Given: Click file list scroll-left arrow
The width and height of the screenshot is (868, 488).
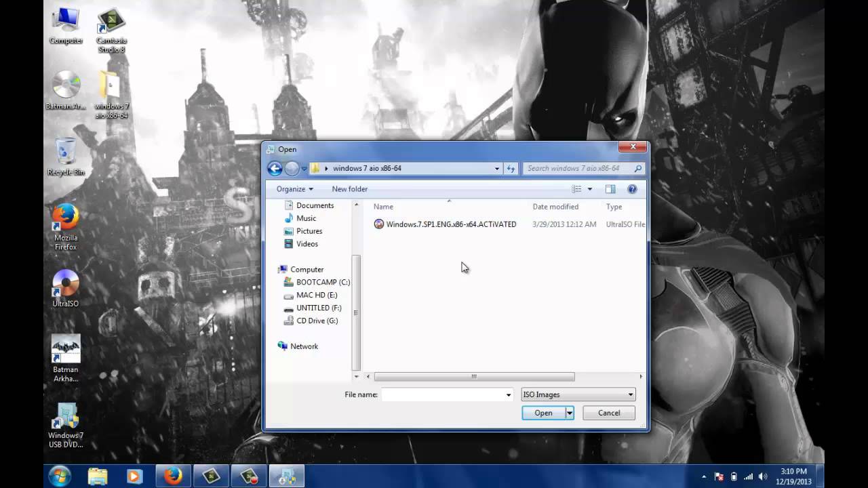Looking at the screenshot, I should [368, 377].
